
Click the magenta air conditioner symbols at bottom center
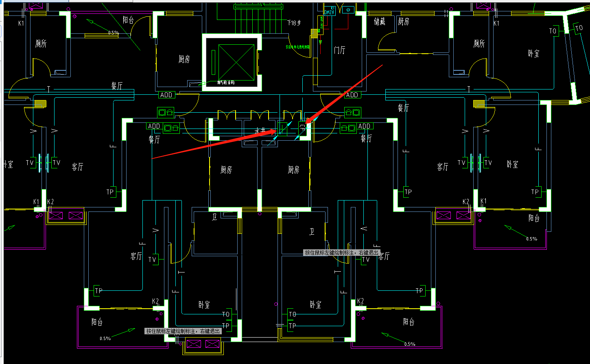coord(202,344)
